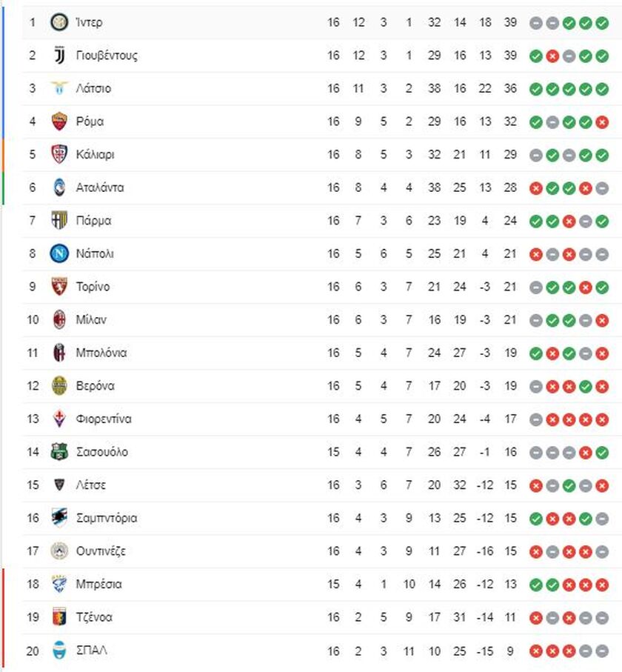Click Inter's latest green win indicator
The width and height of the screenshot is (622, 672).
pos(602,23)
